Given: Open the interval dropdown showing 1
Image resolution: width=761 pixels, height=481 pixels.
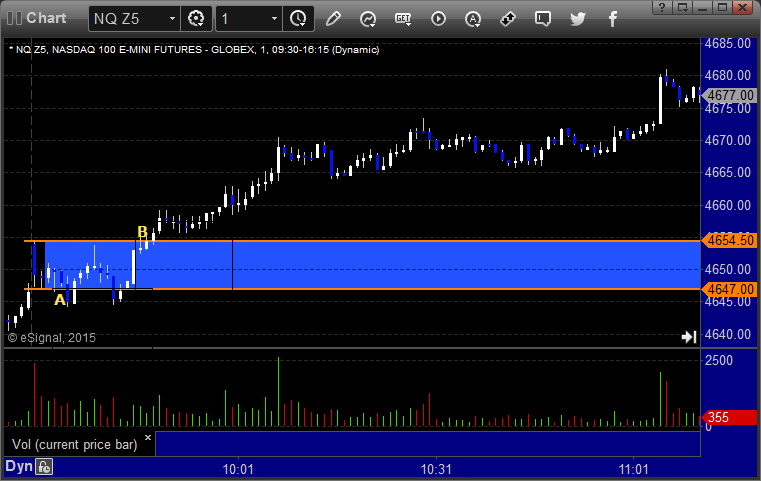Looking at the screenshot, I should (x=271, y=18).
